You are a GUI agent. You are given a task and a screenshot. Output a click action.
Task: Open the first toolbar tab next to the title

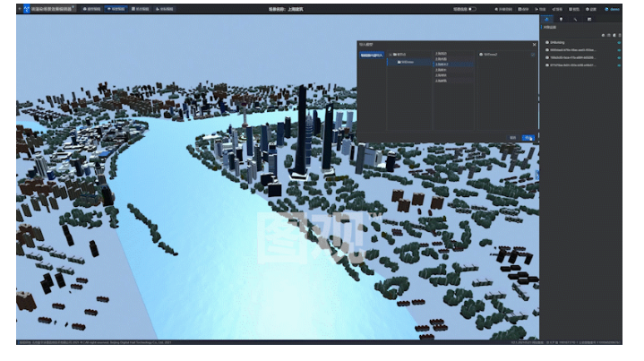(x=91, y=9)
